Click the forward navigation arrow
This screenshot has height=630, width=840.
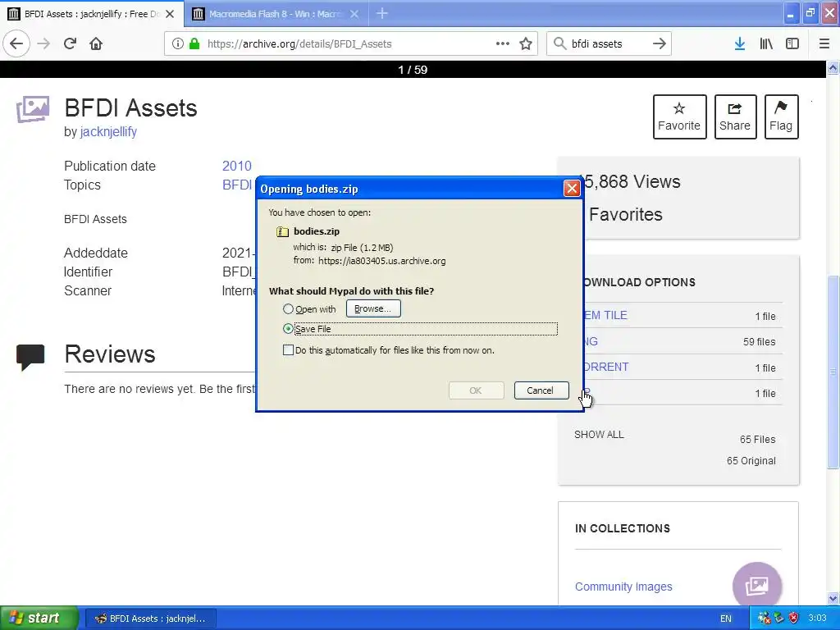click(43, 43)
